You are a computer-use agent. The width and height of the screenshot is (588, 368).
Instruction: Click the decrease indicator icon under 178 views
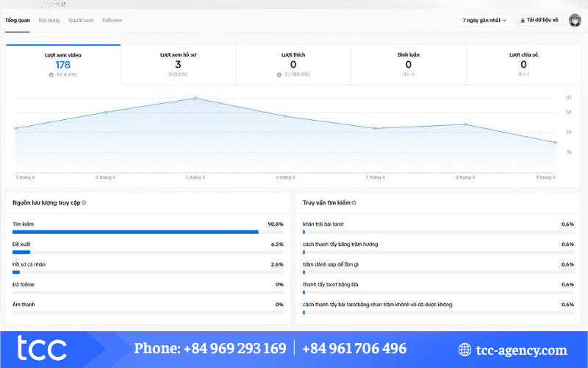pyautogui.click(x=51, y=74)
